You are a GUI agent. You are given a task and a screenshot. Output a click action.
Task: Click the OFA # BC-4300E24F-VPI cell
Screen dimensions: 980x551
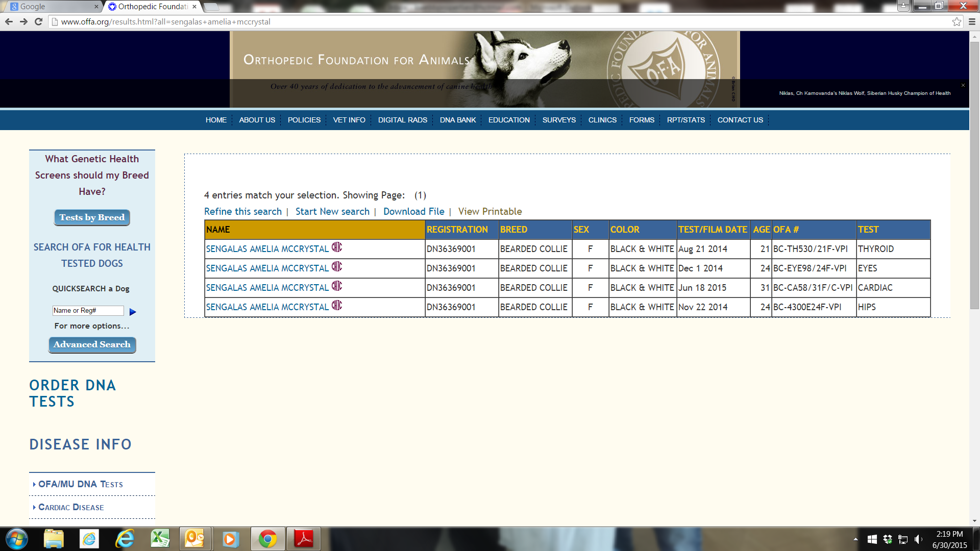(814, 307)
